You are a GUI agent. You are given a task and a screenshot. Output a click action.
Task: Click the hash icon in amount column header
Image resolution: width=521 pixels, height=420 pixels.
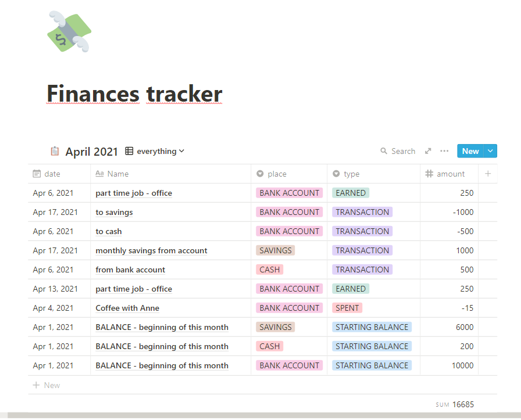click(x=430, y=174)
